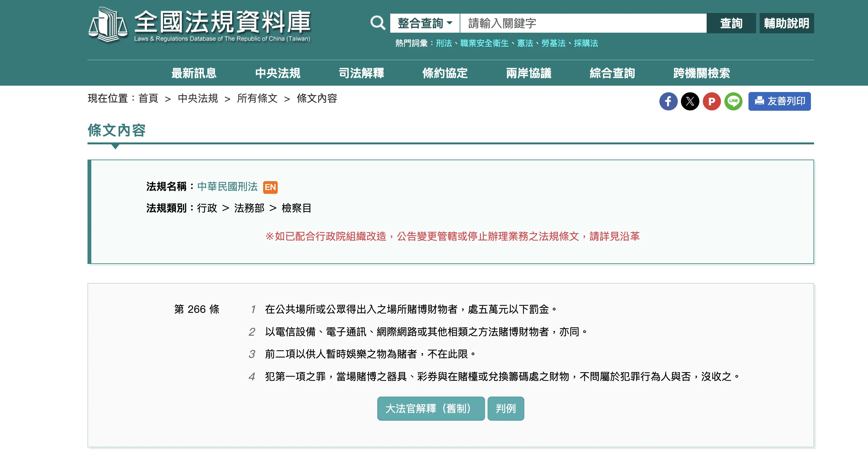Share this article via LINE
This screenshot has height=467, width=868.
[733, 101]
